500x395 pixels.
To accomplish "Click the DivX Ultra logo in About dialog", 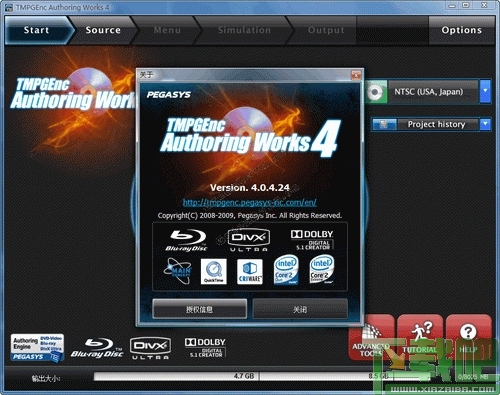I will coord(249,240).
